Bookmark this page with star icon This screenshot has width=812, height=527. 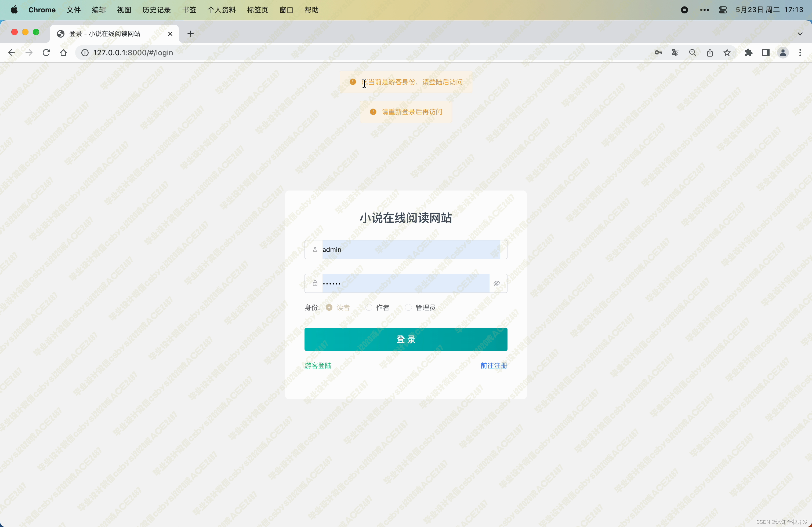727,53
